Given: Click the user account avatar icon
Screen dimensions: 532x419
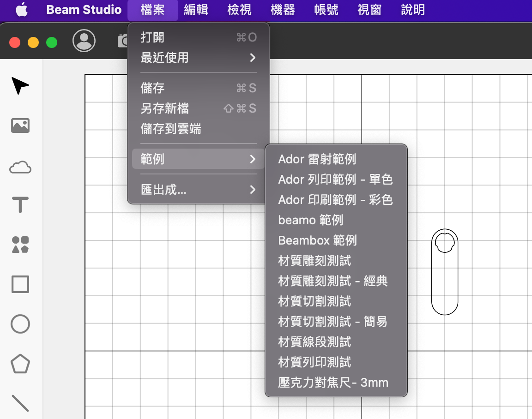Looking at the screenshot, I should coord(84,41).
